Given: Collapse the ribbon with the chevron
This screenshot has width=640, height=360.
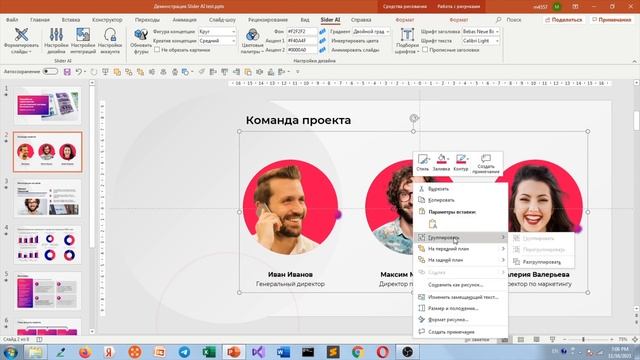Looking at the screenshot, I should click(x=634, y=61).
